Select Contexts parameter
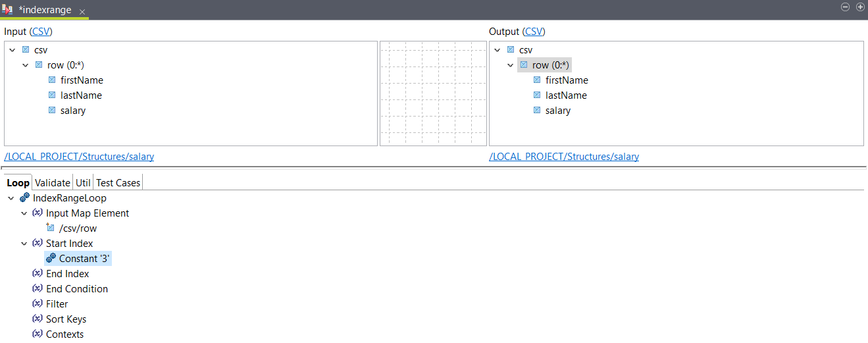 click(x=65, y=334)
